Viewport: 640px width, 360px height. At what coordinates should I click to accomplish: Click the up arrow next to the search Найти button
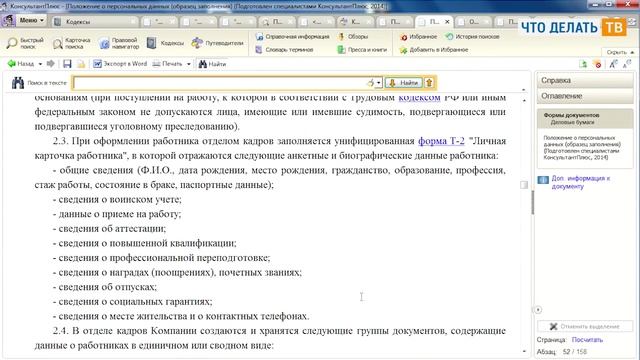pyautogui.click(x=429, y=83)
